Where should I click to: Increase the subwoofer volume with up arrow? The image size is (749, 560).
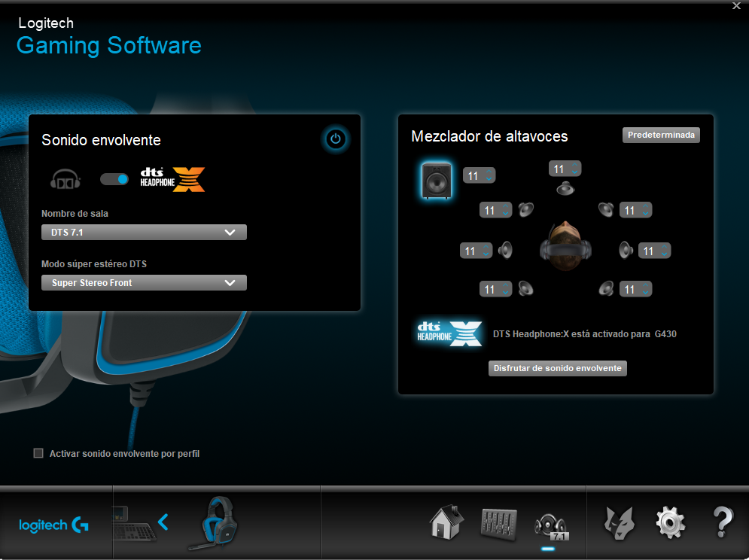[x=489, y=172]
